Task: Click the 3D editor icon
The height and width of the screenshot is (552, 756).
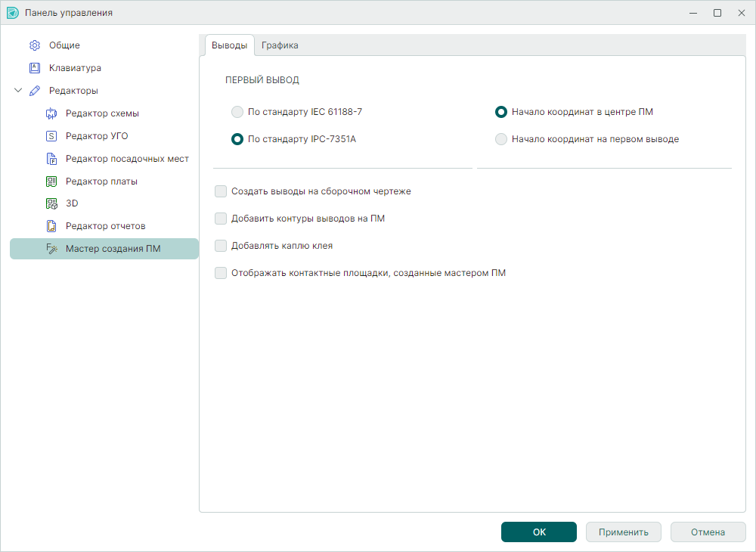Action: 51,203
